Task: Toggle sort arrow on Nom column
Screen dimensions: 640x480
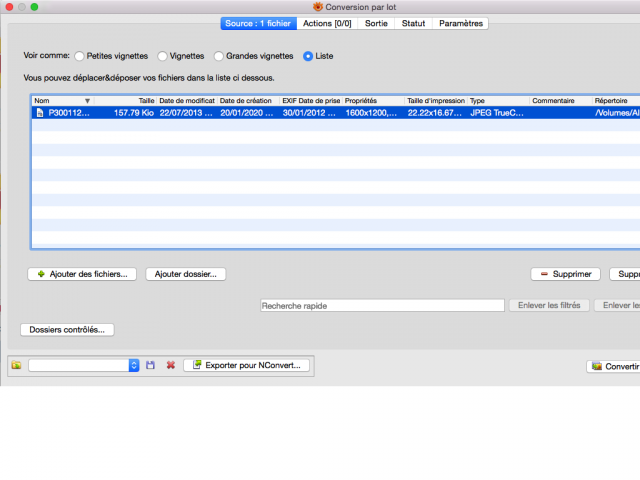Action: pos(87,101)
